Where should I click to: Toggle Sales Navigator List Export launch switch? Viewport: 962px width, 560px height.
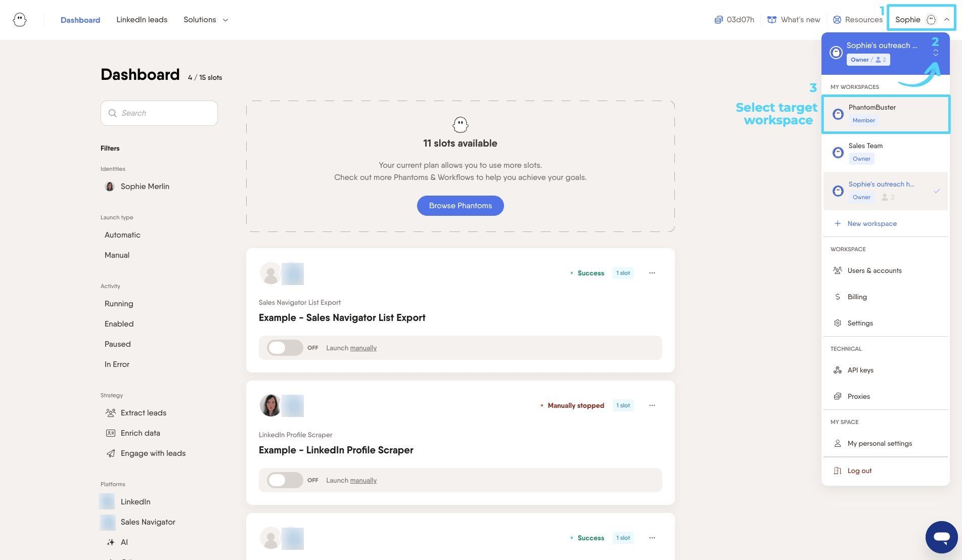285,348
